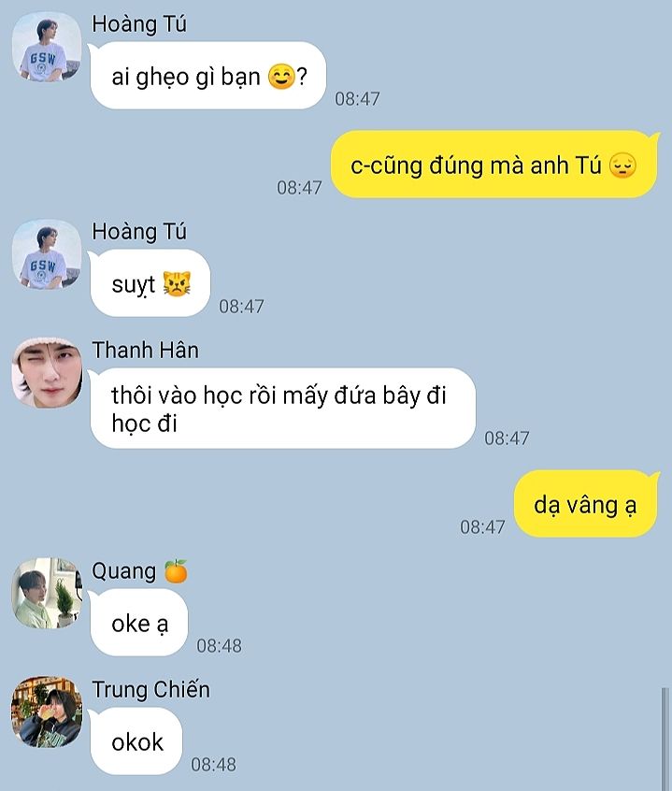Click the Trung Chiến sender name

coord(150,690)
